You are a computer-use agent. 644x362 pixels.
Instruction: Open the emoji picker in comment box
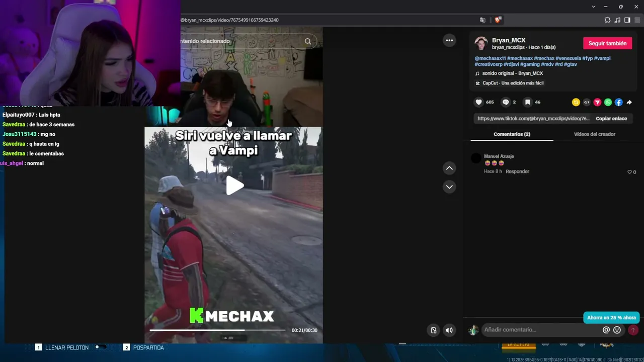tap(617, 330)
